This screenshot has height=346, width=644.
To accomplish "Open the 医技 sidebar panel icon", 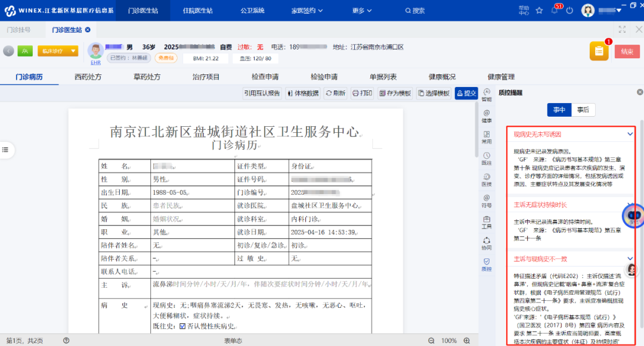I will [x=487, y=180].
